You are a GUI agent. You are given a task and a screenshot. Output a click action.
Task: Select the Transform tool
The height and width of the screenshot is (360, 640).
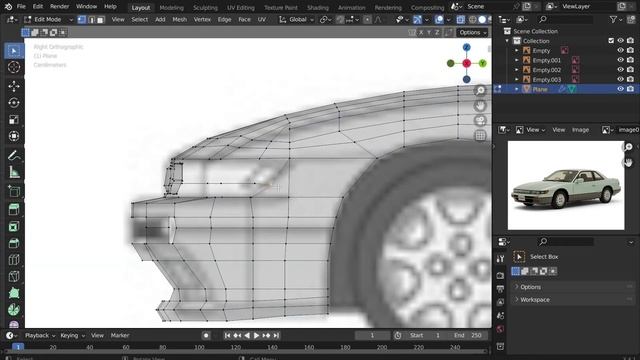(x=14, y=136)
